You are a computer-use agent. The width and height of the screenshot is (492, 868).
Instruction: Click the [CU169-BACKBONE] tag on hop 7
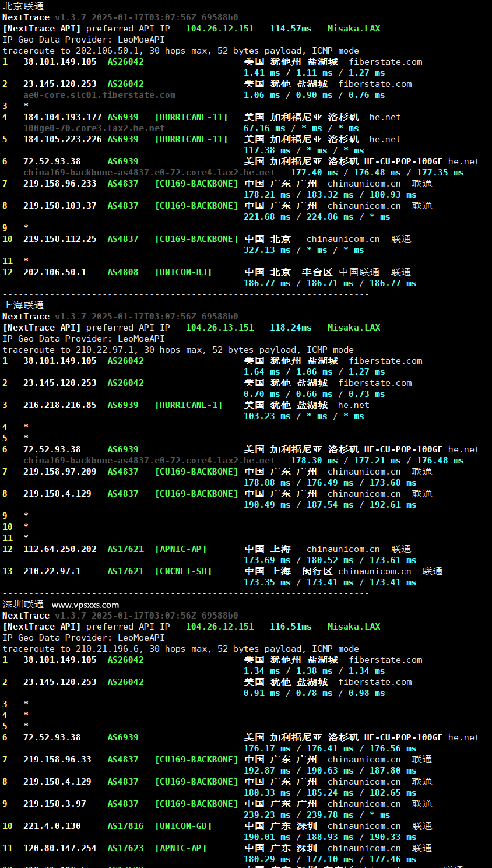(x=195, y=183)
